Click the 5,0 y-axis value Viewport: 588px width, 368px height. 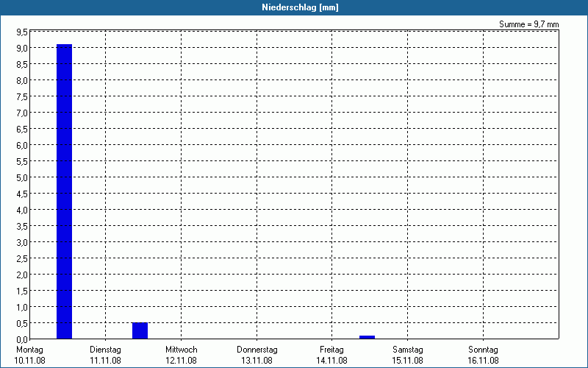22,178
